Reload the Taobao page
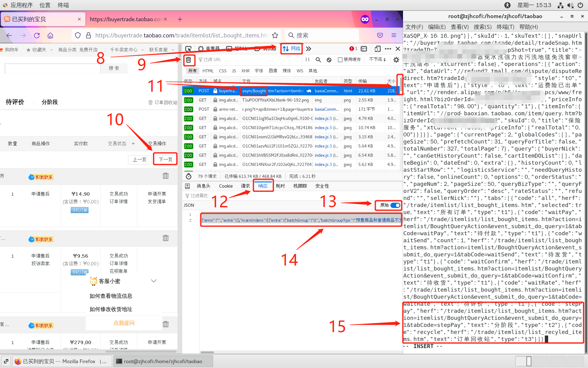 [37, 35]
